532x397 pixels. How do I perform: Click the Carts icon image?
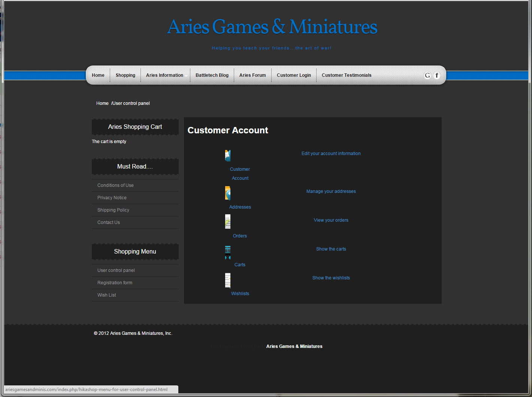click(x=228, y=252)
